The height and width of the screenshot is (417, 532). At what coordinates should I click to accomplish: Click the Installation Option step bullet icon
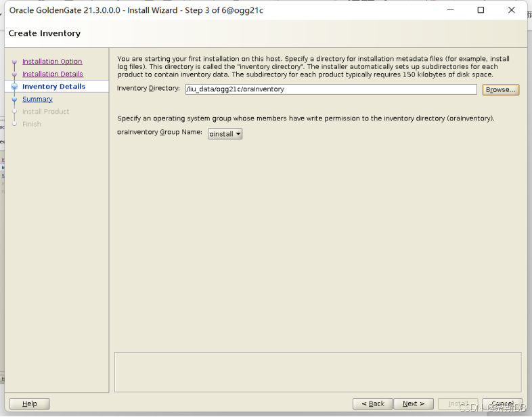click(x=14, y=62)
